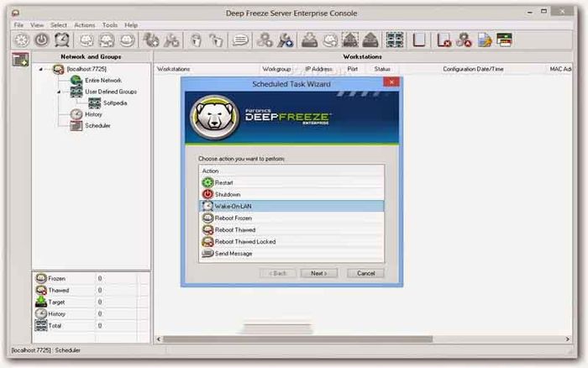Click the Target green arrow icon
The width and height of the screenshot is (588, 368).
pyautogui.click(x=41, y=302)
